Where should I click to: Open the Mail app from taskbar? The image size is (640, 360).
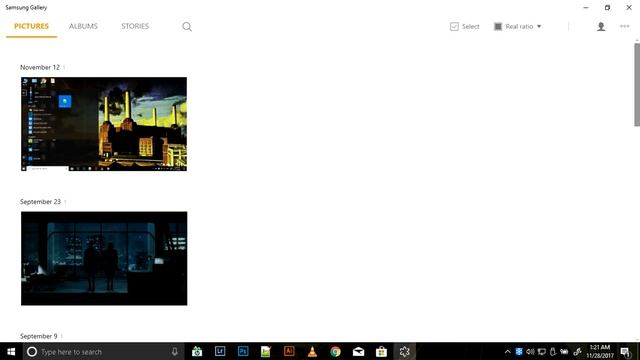[358, 351]
